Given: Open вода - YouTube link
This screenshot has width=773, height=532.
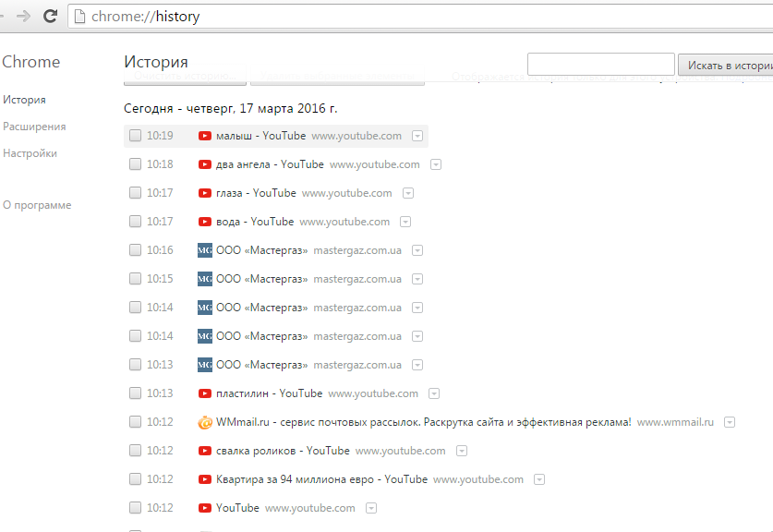Looking at the screenshot, I should 255,222.
